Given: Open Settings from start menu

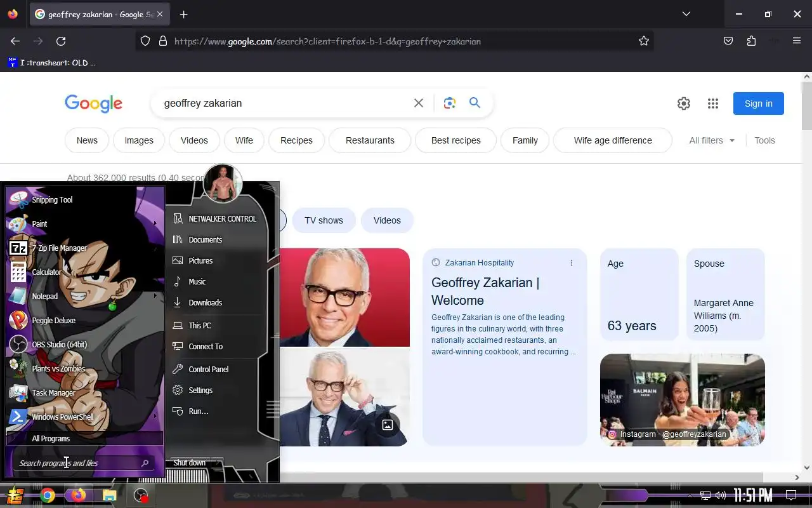Looking at the screenshot, I should pyautogui.click(x=214, y=390).
